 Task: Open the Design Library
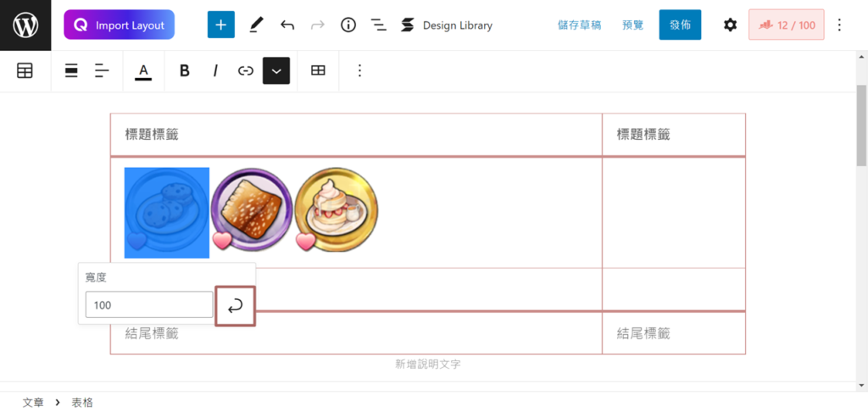tap(447, 25)
